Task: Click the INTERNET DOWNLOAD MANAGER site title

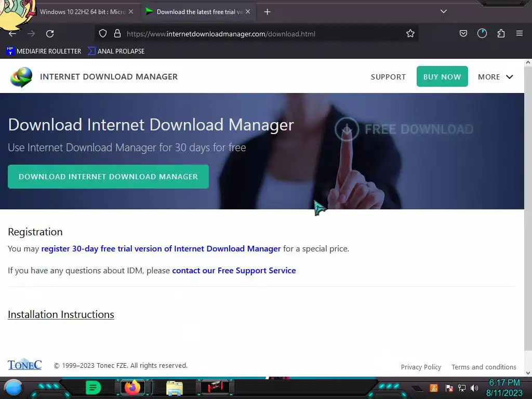Action: click(109, 77)
